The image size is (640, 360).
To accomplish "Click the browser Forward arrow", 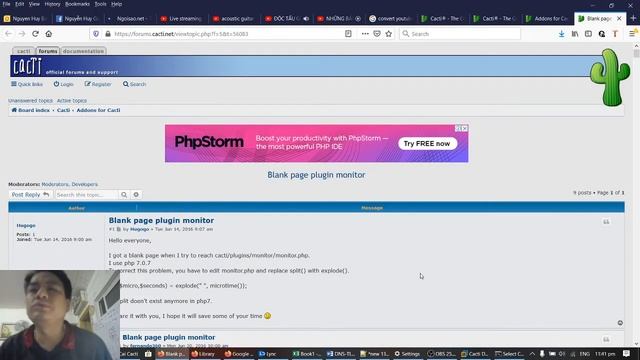I will point(22,34).
